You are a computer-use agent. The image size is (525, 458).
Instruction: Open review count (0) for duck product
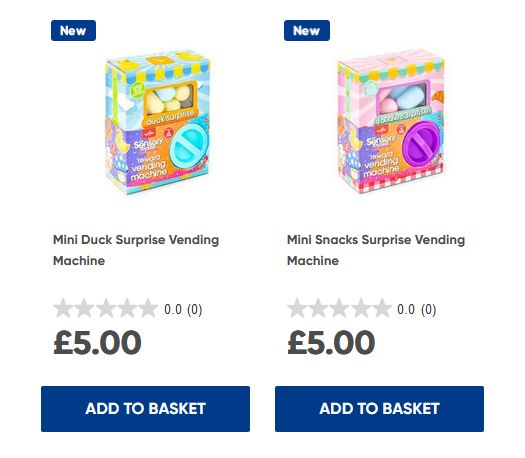point(195,310)
